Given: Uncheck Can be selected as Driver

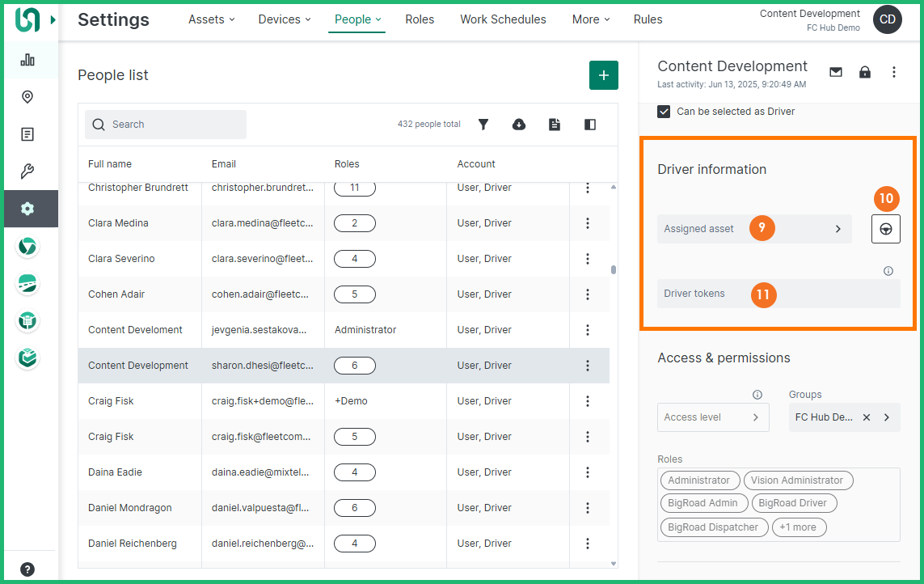Looking at the screenshot, I should coord(664,112).
